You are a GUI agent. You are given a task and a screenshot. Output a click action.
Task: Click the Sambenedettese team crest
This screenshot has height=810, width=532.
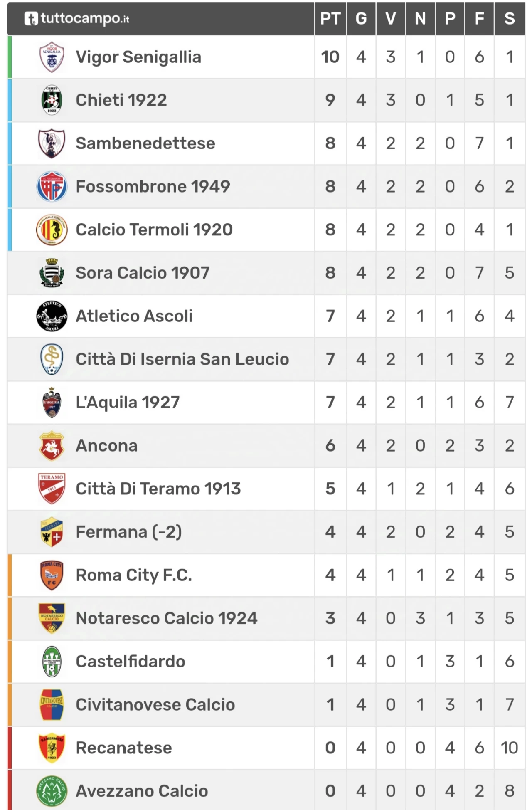pyautogui.click(x=52, y=143)
